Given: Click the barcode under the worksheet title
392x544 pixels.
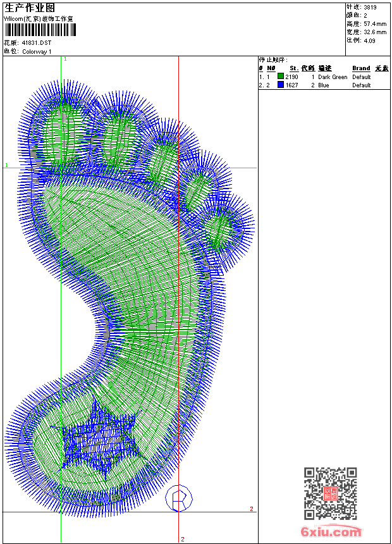Looking at the screenshot, I should (x=39, y=30).
